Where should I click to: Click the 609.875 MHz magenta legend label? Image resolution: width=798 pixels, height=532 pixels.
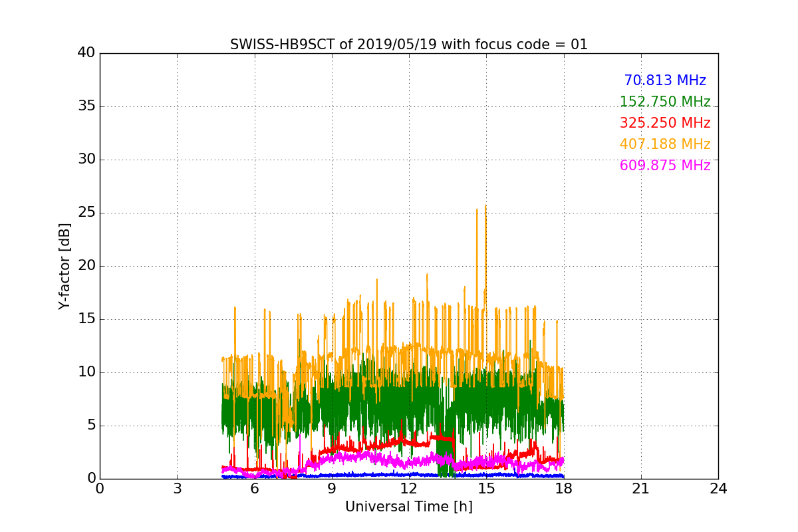pos(664,166)
